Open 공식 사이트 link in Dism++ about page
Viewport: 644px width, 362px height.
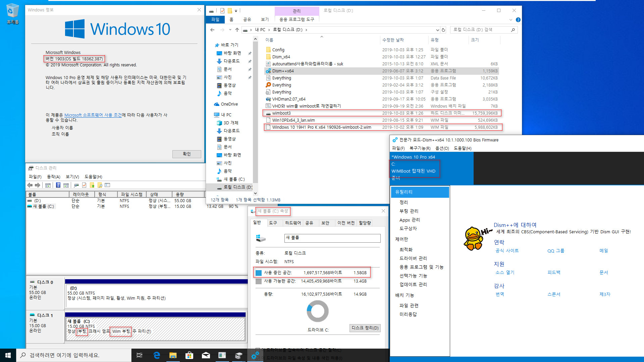(507, 251)
